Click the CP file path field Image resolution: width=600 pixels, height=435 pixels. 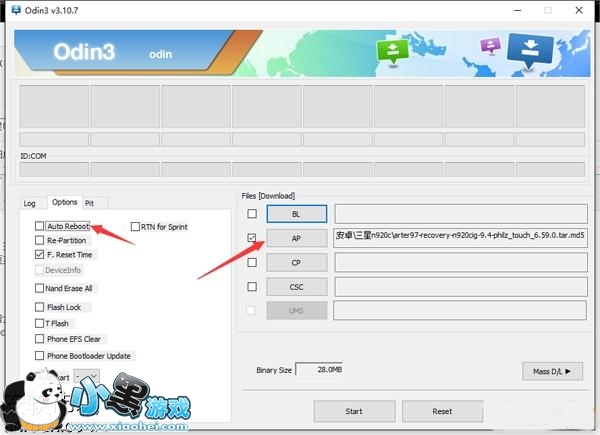click(x=461, y=262)
